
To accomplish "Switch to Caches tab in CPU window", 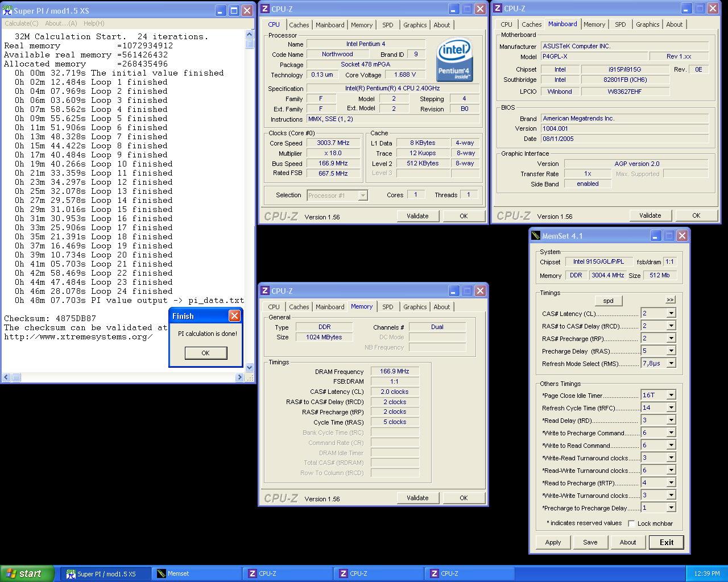I will (x=299, y=25).
